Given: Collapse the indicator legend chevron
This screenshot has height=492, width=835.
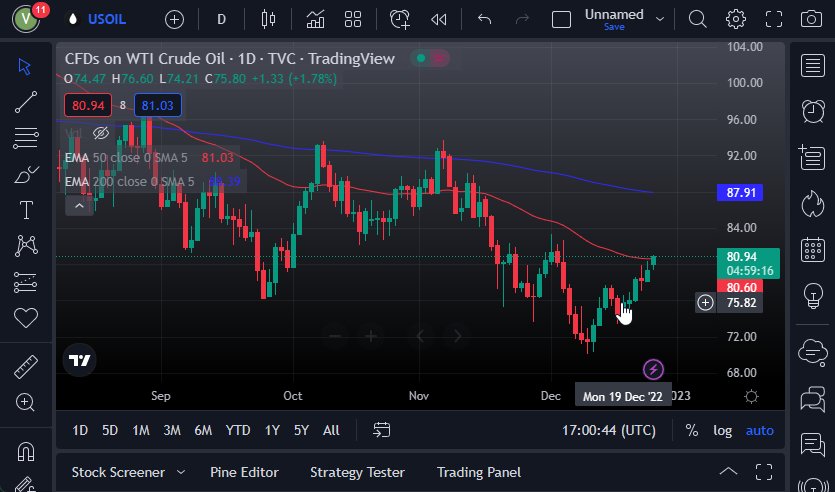Looking at the screenshot, I should [79, 206].
